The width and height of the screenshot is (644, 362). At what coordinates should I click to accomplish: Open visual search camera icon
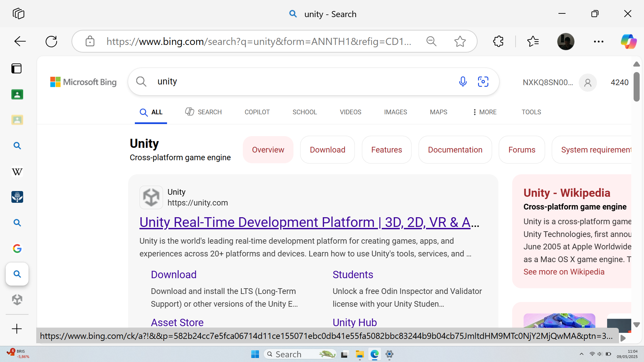[483, 81]
